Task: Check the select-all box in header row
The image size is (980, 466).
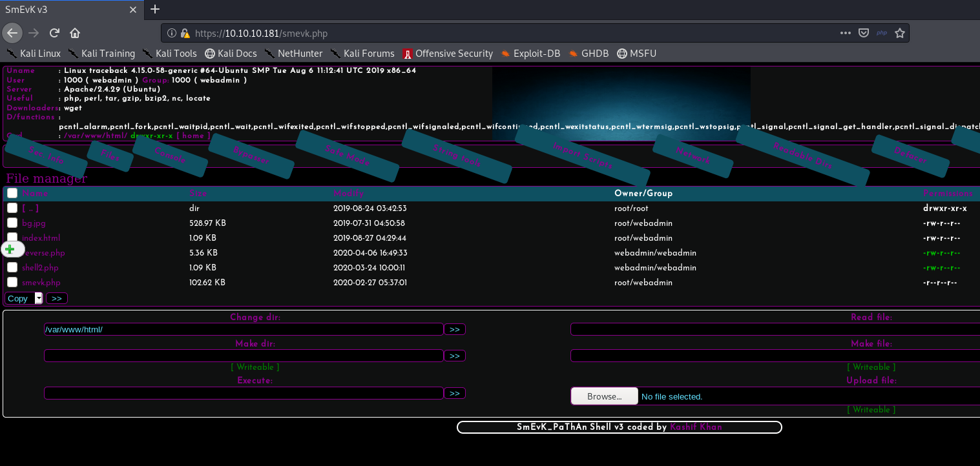Action: pos(12,193)
